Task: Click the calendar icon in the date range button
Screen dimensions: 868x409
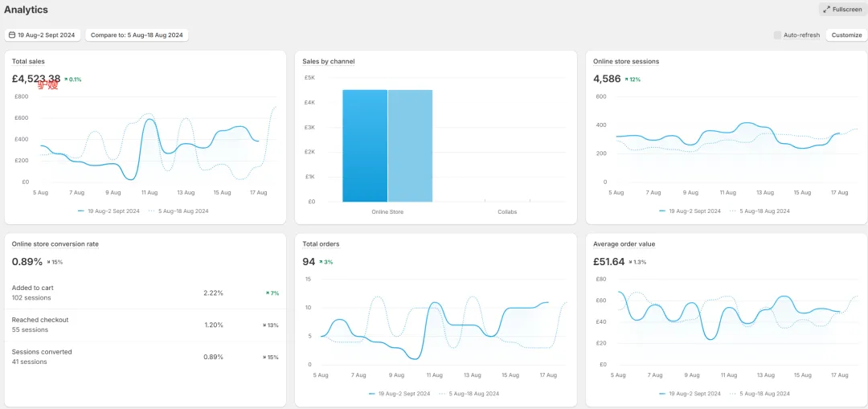Action: 12,35
